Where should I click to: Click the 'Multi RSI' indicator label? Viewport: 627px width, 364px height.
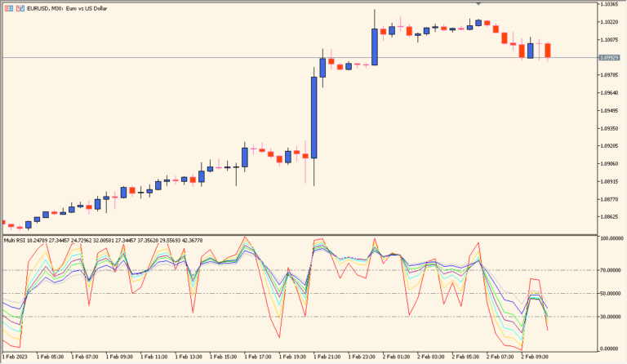tap(14, 240)
